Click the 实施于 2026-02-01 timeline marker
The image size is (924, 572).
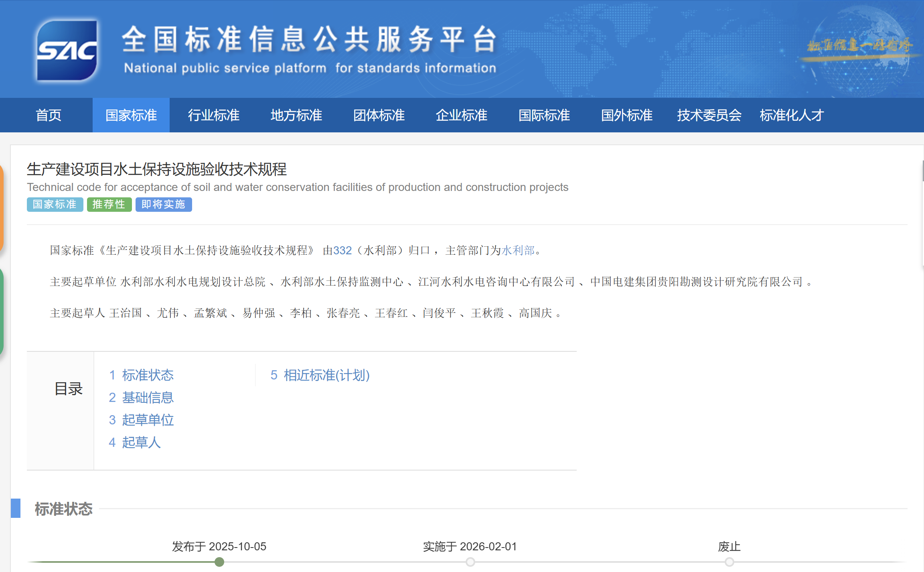470,562
